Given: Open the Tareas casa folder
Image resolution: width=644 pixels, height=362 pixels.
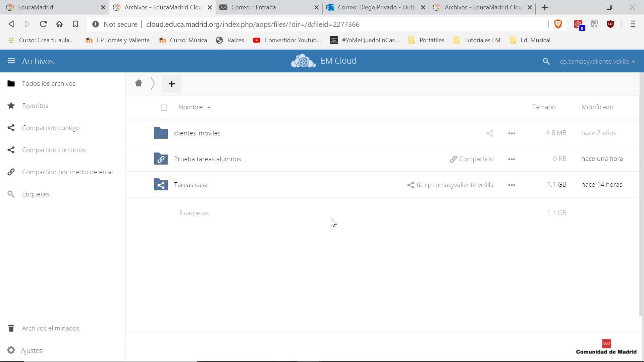Looking at the screenshot, I should (x=191, y=185).
